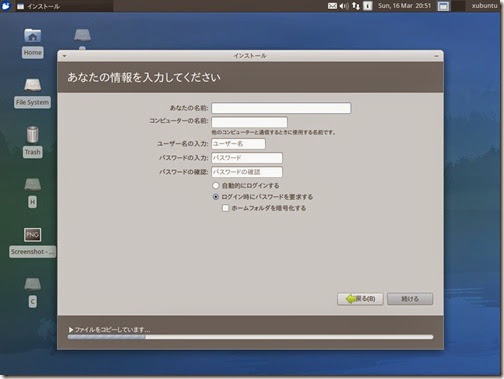This screenshot has width=504, height=379.
Task: Click the コンピューターの名前 input field
Action: [249, 122]
